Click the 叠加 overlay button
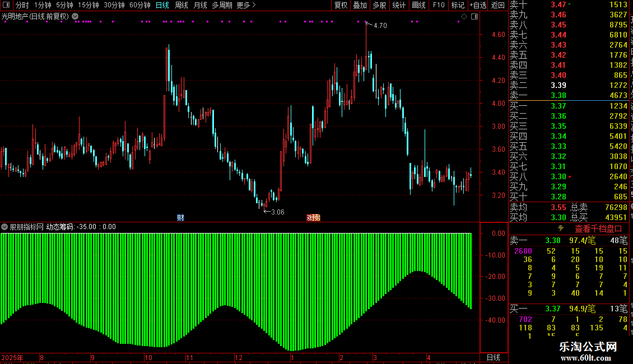The width and height of the screenshot is (633, 364). tap(360, 5)
